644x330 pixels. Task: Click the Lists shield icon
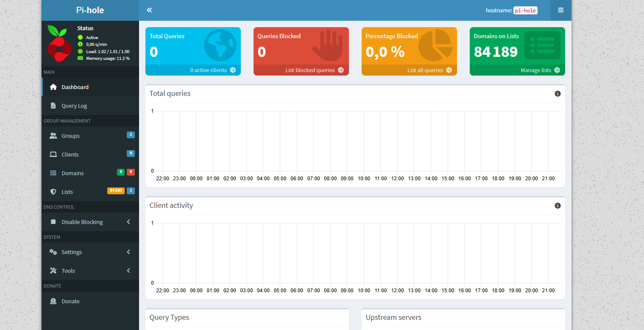[53, 191]
